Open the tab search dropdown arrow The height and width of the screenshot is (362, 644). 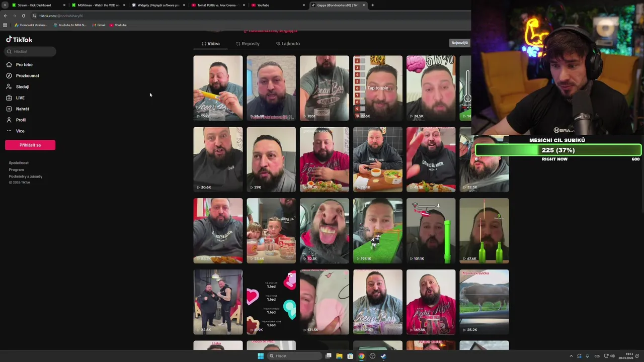[x=5, y=5]
